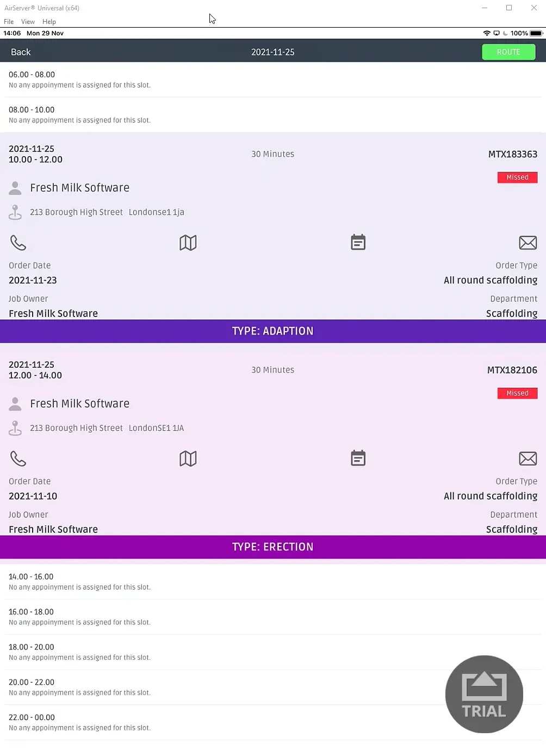Open map icon for MTX183363 appointment
Screen dimensions: 546x756
coord(188,243)
